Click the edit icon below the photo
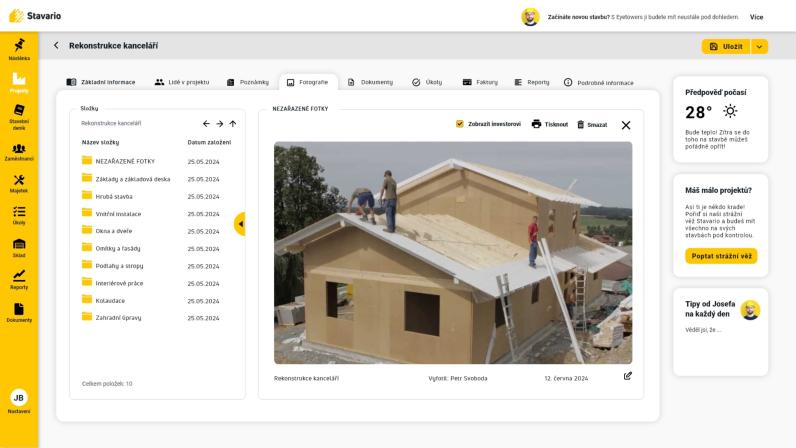This screenshot has height=448, width=796. click(x=627, y=376)
